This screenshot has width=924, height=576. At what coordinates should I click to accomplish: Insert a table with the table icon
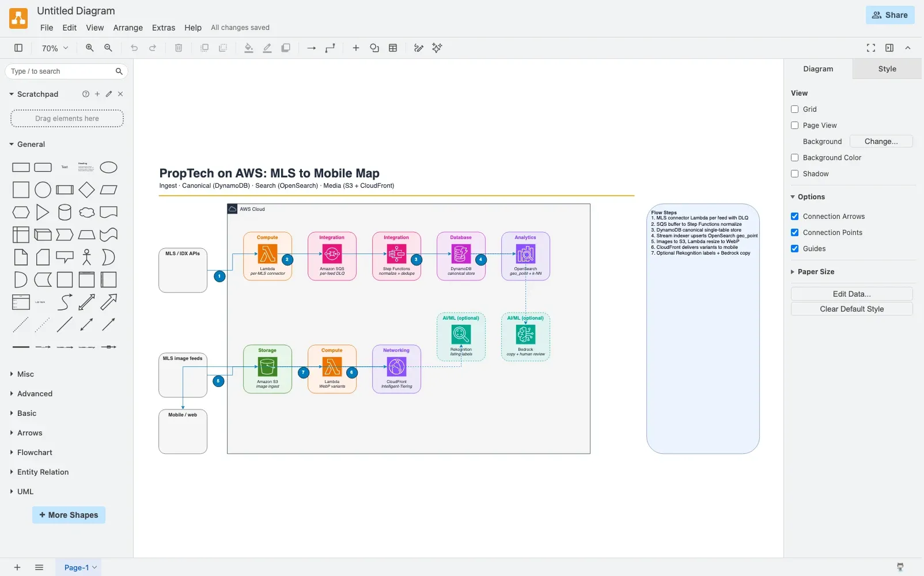pos(393,48)
